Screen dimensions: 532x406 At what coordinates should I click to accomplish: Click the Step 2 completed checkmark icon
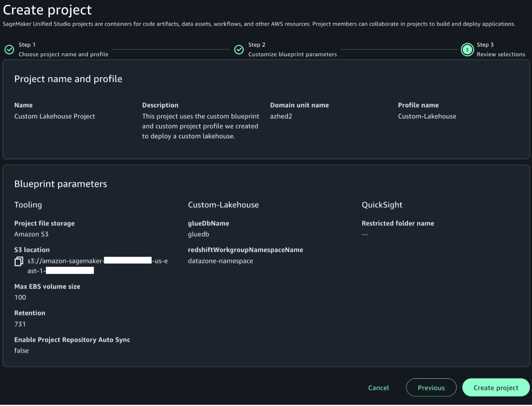coord(239,50)
